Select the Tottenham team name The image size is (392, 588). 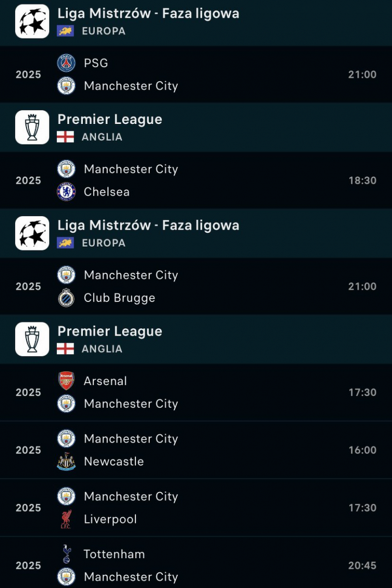(x=114, y=554)
